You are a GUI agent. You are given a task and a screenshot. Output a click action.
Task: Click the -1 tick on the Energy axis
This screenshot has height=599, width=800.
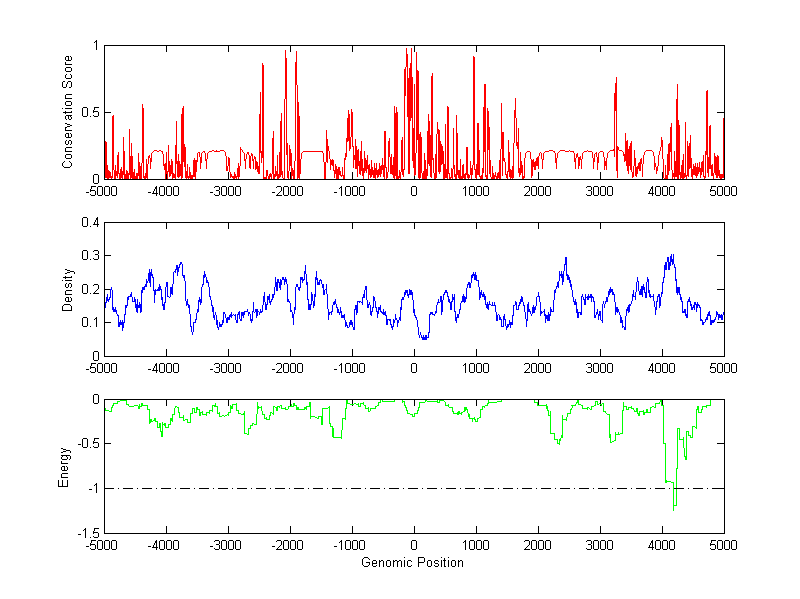[x=93, y=488]
